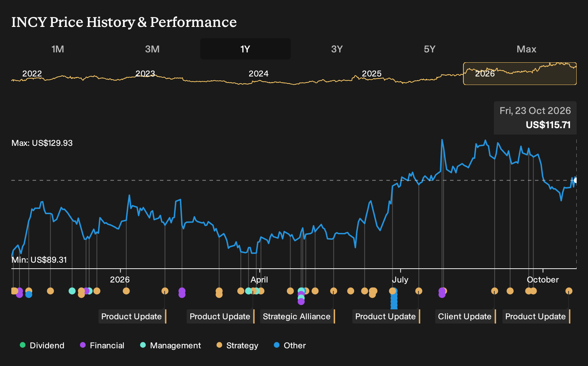Toggle Dividend events in the legend
Viewport: 588px width, 366px height.
coord(42,345)
